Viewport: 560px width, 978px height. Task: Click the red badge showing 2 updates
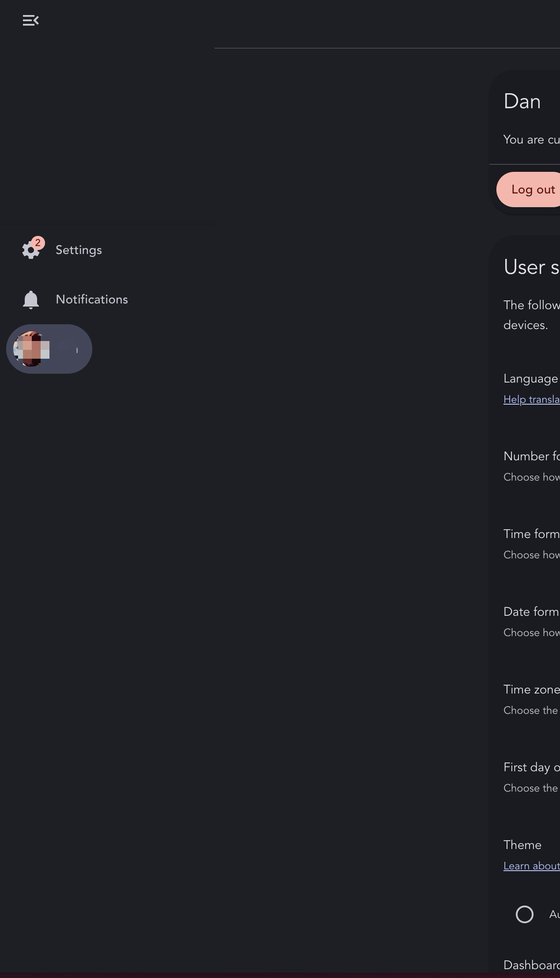(38, 243)
